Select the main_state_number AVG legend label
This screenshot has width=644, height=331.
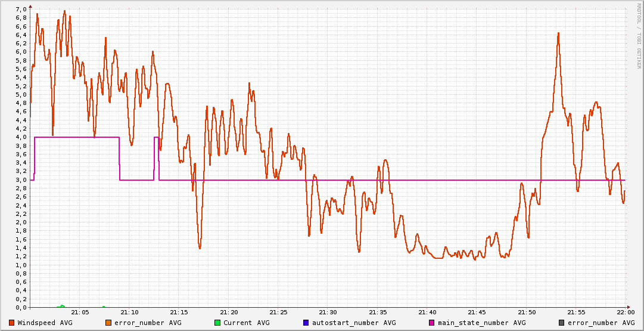coord(482,323)
